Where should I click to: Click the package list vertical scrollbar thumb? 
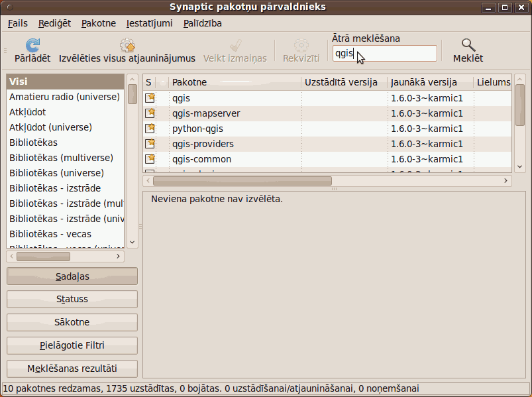click(x=520, y=105)
